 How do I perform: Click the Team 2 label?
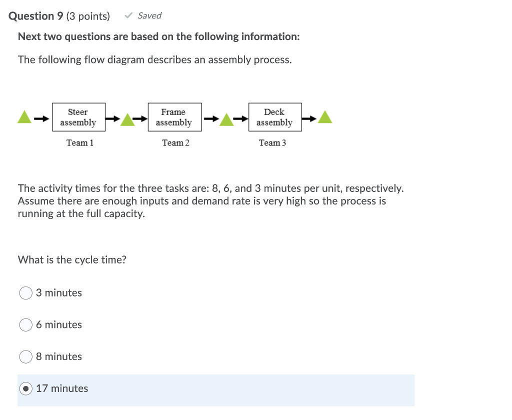pos(174,142)
